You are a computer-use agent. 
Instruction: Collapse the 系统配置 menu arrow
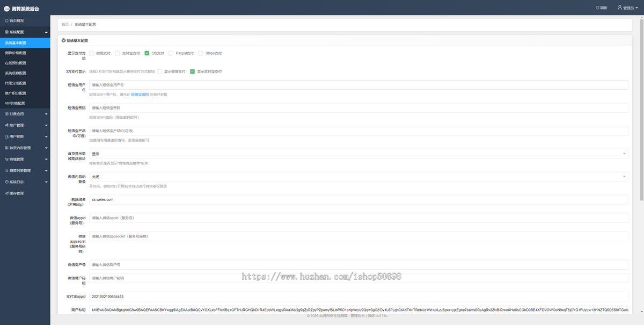pyautogui.click(x=46, y=32)
